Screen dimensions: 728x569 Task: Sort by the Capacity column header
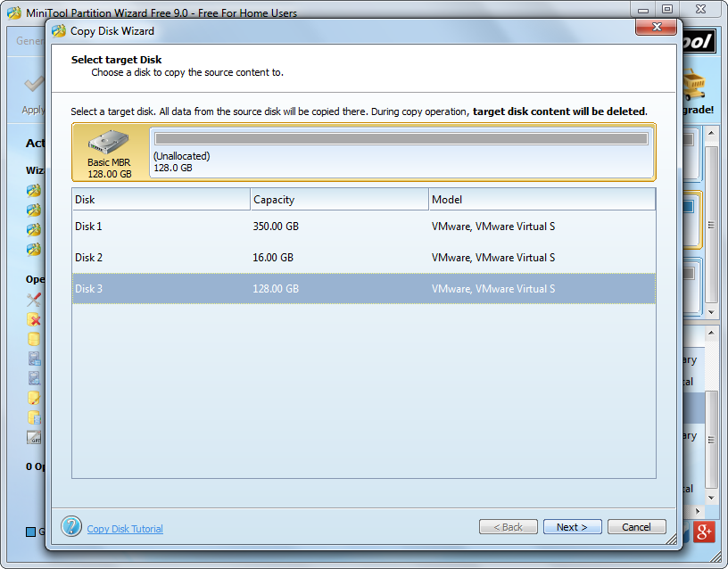coord(339,200)
